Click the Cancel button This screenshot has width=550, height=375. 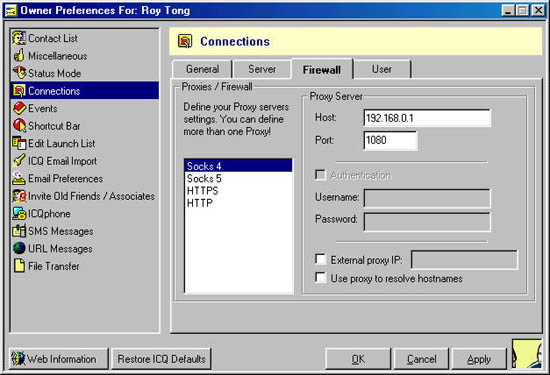coord(421,359)
